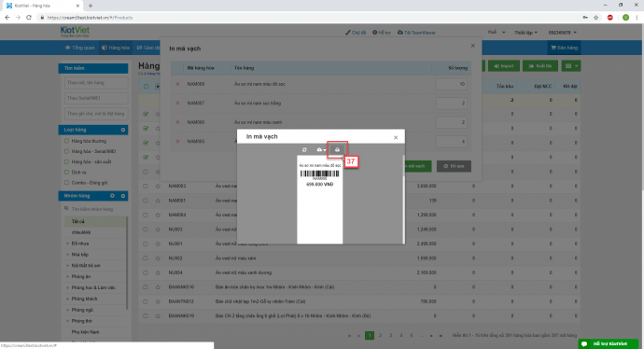
Task: Go to page 3 in pagination
Action: 390,335
